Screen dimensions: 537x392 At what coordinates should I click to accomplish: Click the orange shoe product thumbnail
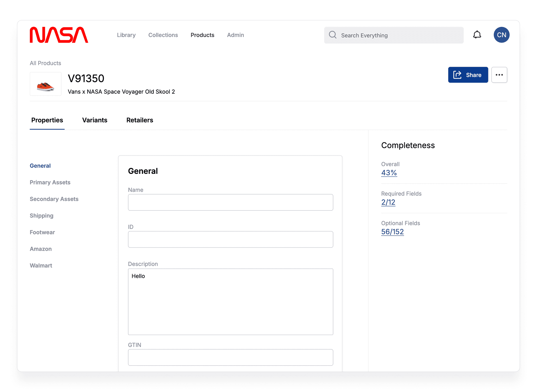(x=46, y=84)
